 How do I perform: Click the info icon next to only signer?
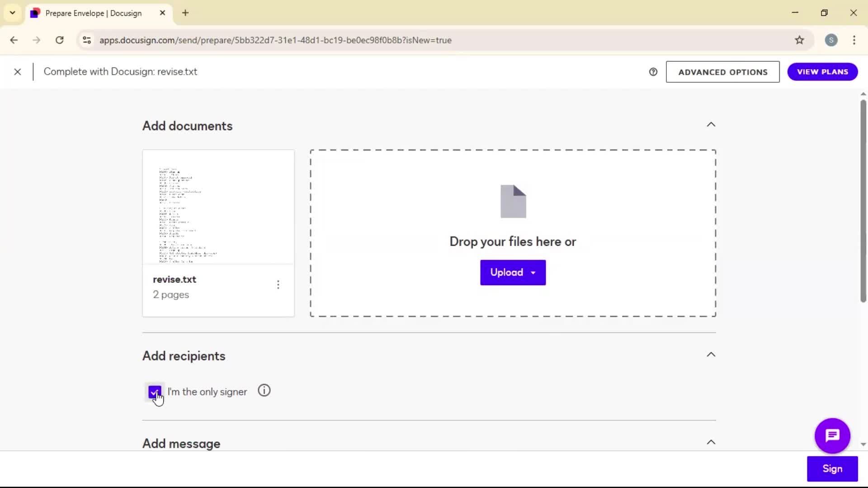click(264, 391)
